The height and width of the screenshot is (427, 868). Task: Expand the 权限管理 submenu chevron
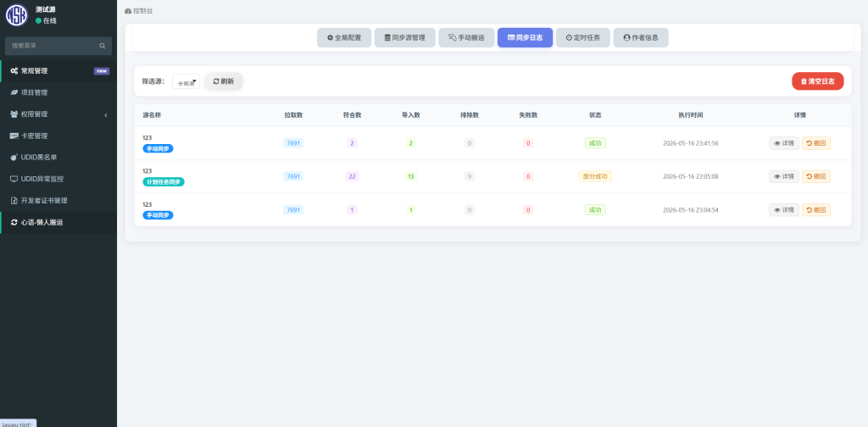tap(106, 114)
